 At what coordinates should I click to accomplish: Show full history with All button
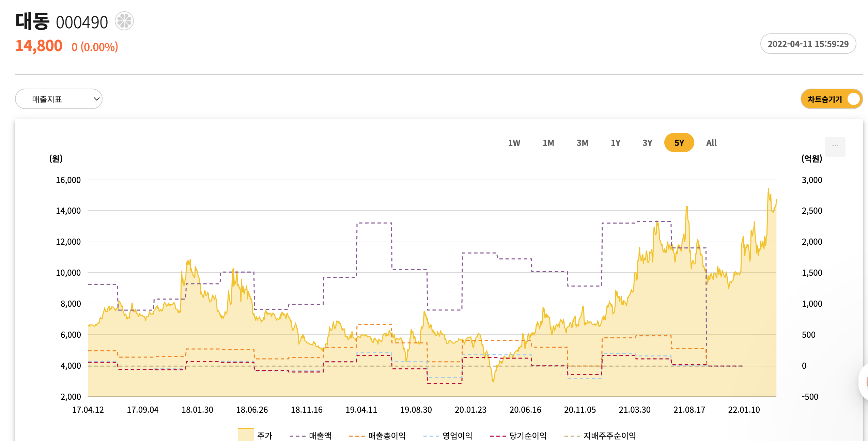click(x=711, y=143)
